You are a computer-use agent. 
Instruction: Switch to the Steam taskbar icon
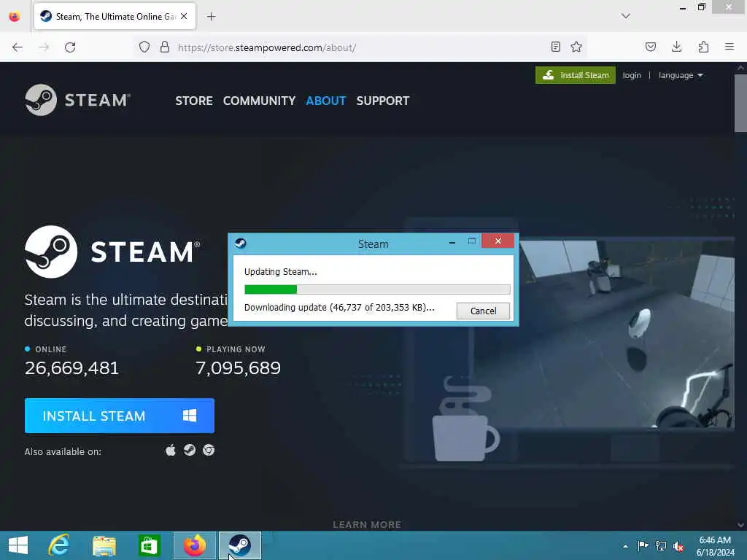239,545
